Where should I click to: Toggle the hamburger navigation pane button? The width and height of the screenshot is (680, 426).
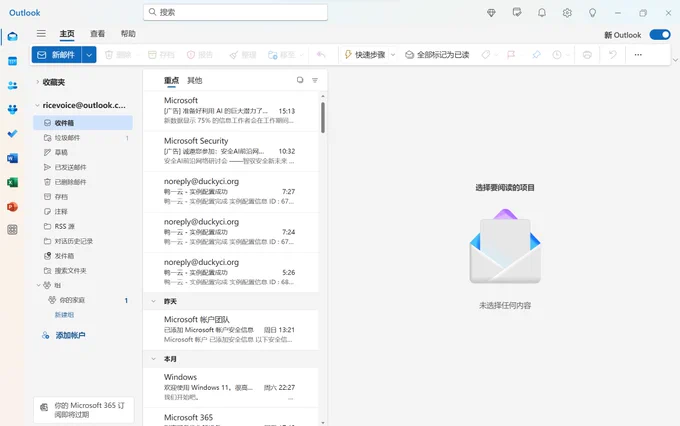pyautogui.click(x=41, y=33)
